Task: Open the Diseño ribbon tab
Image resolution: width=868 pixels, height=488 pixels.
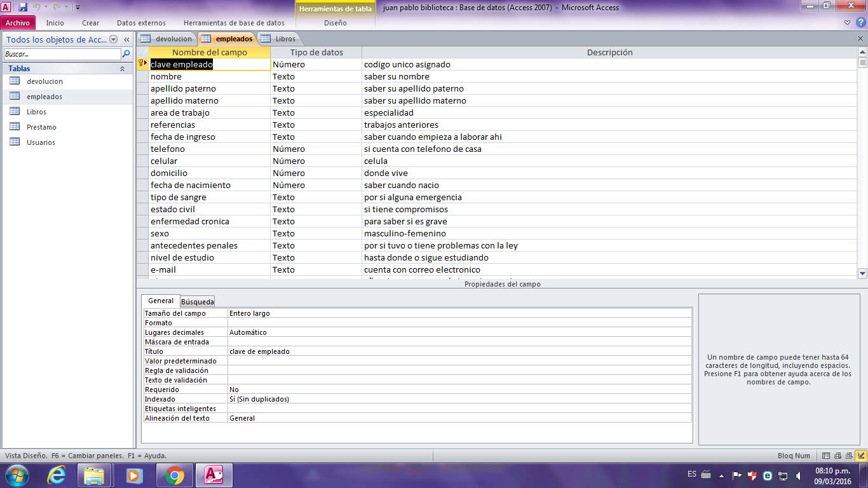Action: 336,23
